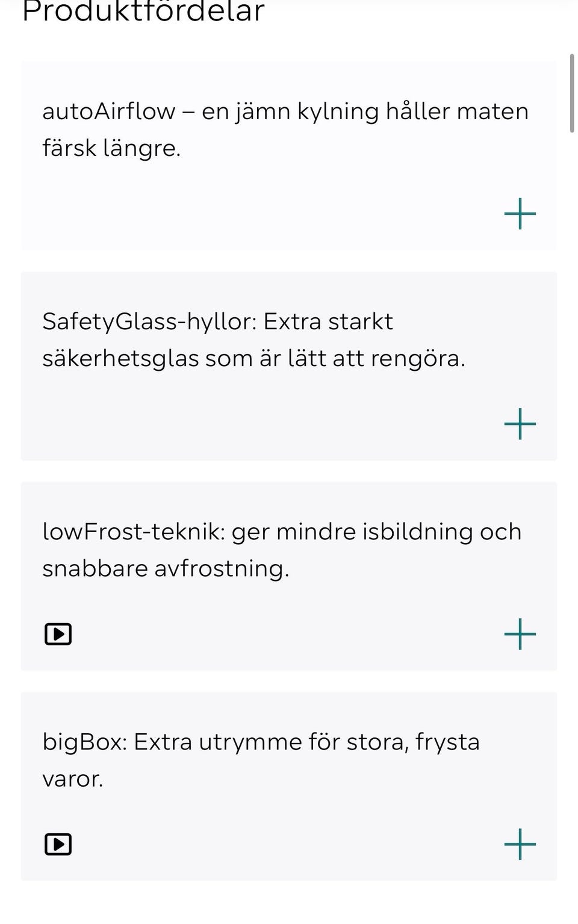Screen dimensions: 578x924
Task: Click the phrase 'Extra starkt'
Action: 328,321
